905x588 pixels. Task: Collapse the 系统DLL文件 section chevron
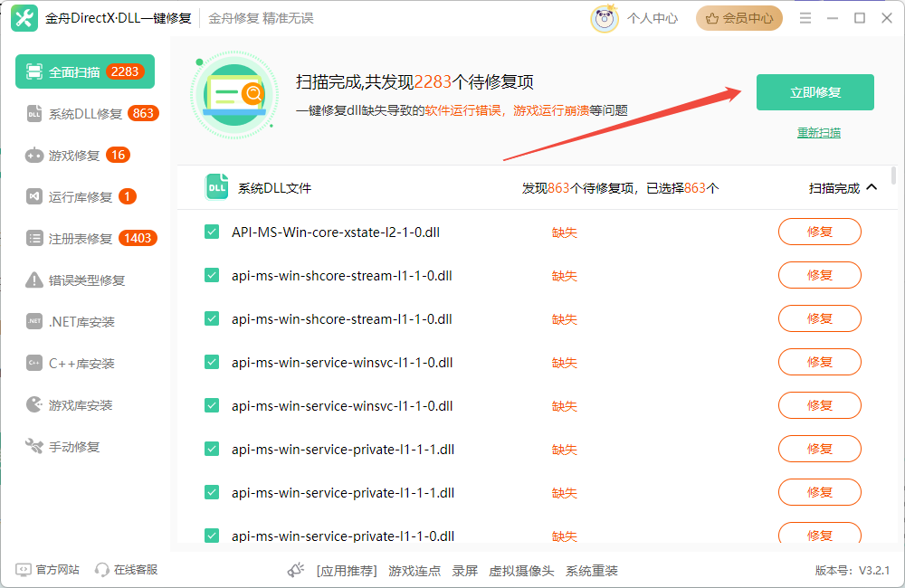[872, 188]
